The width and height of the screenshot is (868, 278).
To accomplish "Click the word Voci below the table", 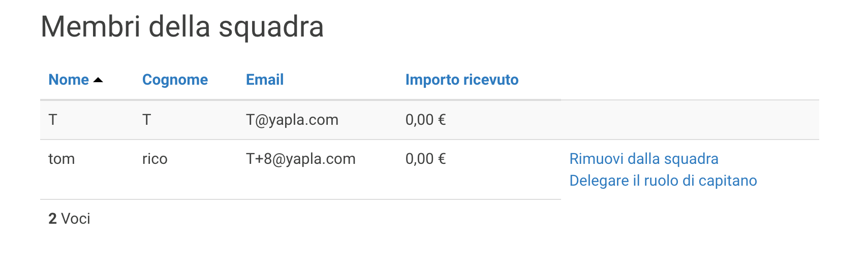I will click(76, 219).
